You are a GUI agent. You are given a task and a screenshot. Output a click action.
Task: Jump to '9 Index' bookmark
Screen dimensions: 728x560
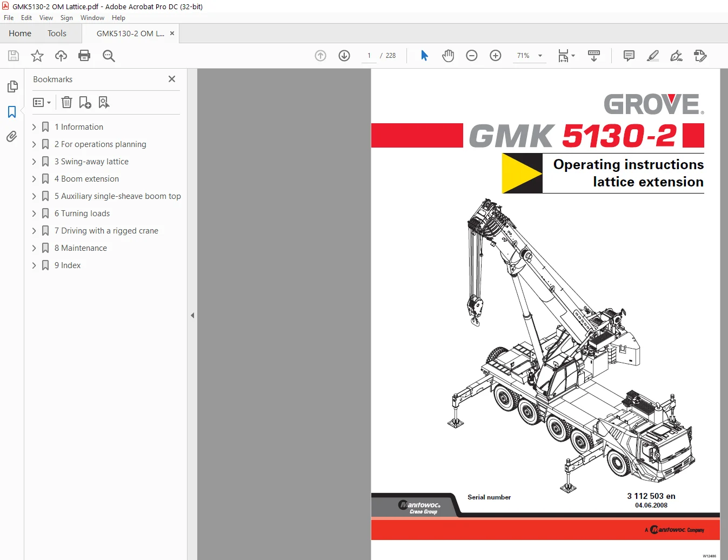(68, 265)
